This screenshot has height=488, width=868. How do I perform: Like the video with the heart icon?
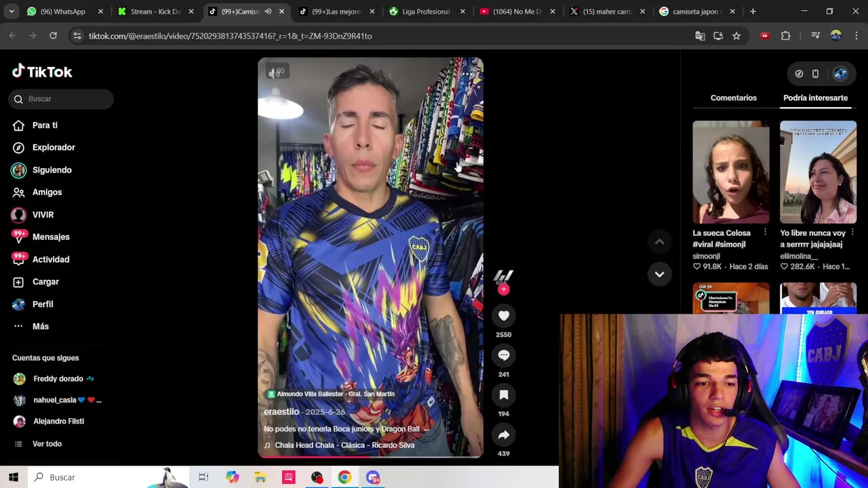(503, 316)
